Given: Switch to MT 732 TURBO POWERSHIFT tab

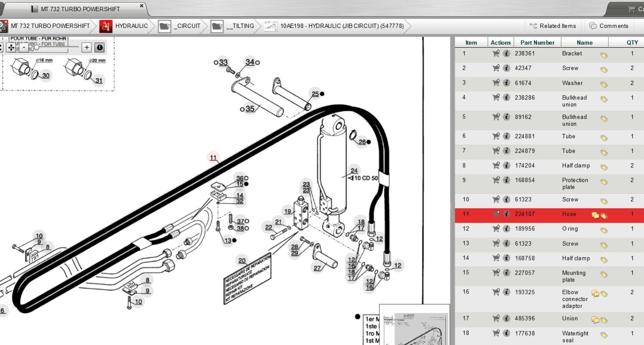Looking at the screenshot, I should coord(76,9).
